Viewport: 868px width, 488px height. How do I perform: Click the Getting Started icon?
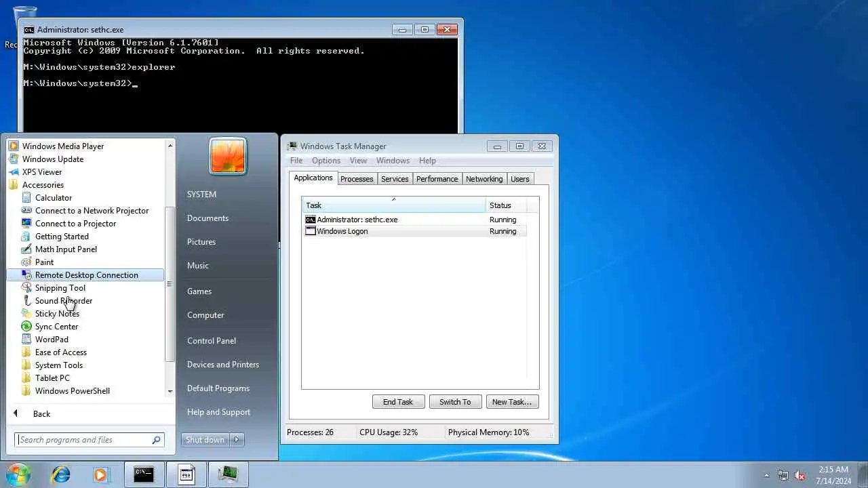click(26, 236)
